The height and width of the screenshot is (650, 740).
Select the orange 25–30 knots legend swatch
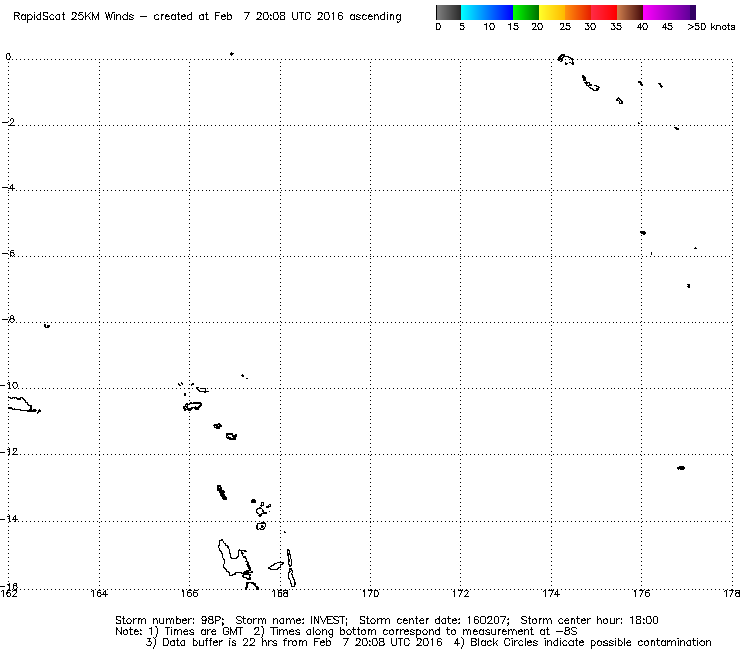(x=578, y=12)
